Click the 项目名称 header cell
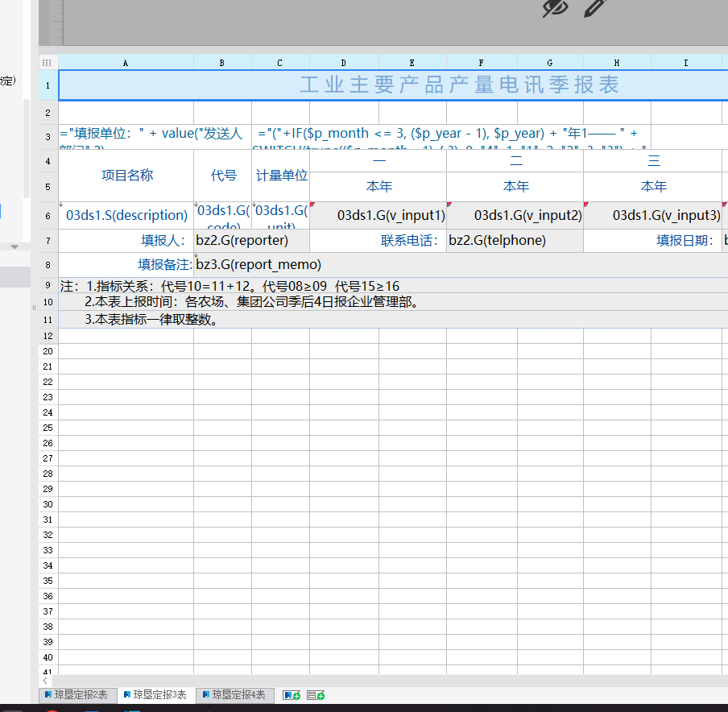The width and height of the screenshot is (728, 712). [x=126, y=176]
